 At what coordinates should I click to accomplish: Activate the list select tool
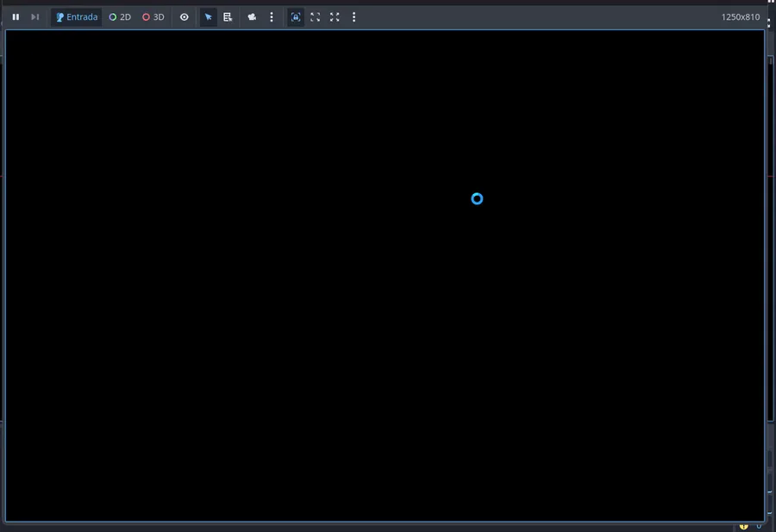pos(228,17)
